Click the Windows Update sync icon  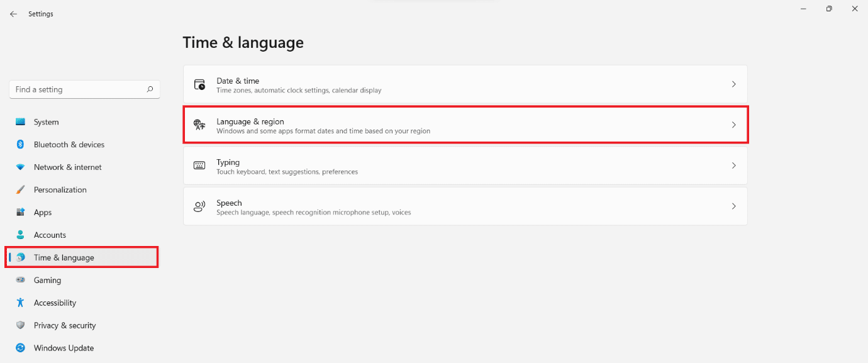21,349
